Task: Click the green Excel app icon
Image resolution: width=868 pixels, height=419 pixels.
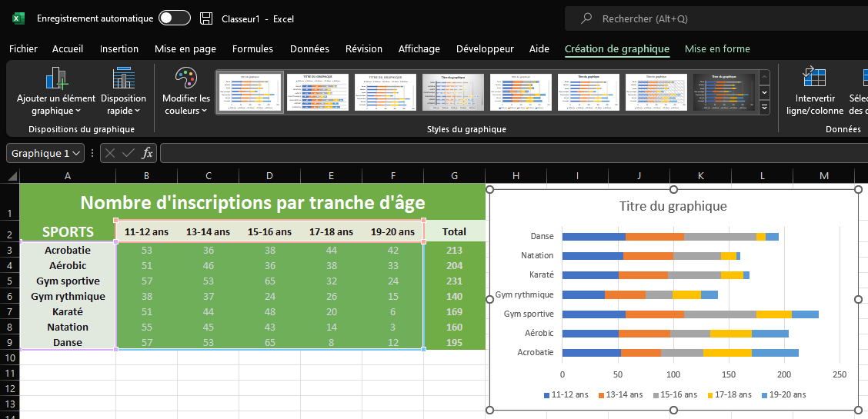Action: (x=18, y=18)
